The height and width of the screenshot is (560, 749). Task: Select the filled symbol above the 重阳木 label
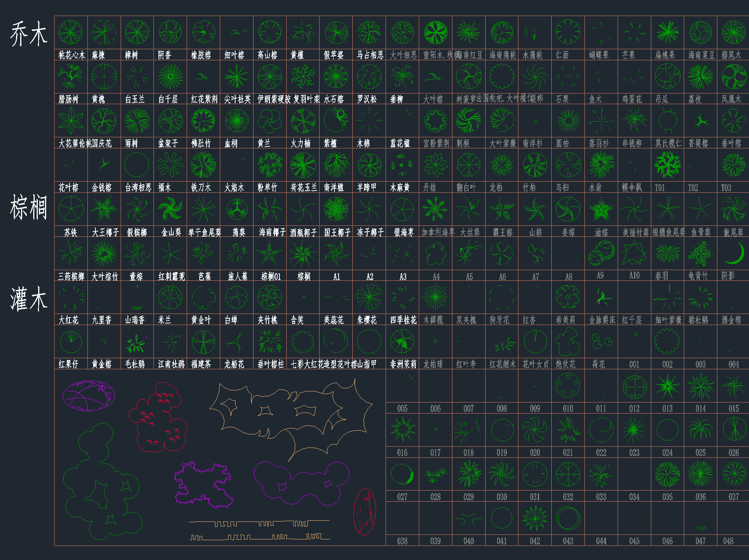pyautogui.click(x=436, y=32)
